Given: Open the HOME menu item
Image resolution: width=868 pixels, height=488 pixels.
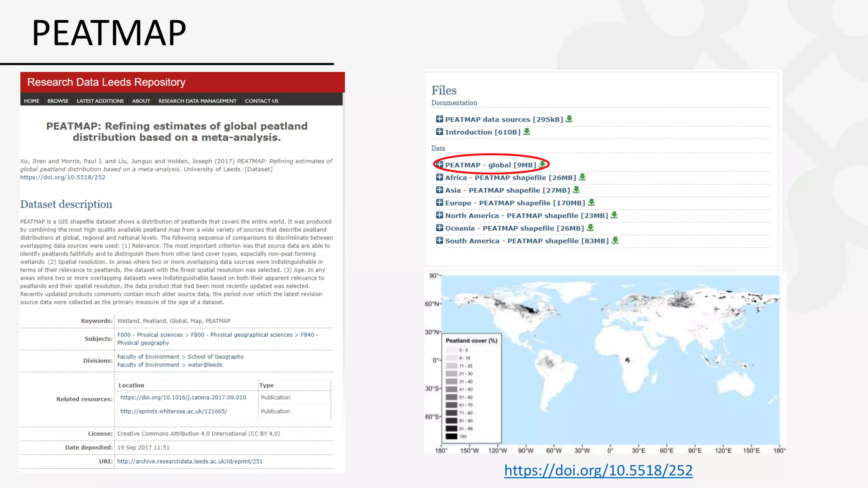Looking at the screenshot, I should coord(31,101).
